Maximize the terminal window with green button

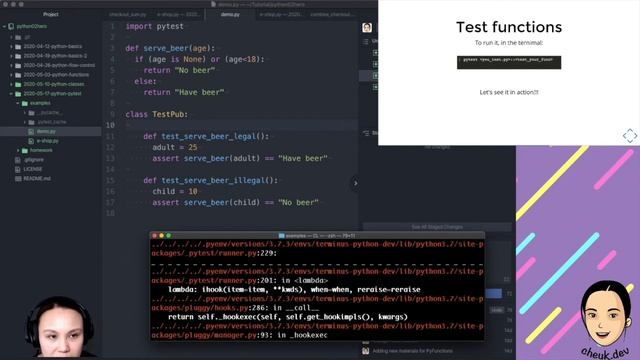[x=168, y=236]
